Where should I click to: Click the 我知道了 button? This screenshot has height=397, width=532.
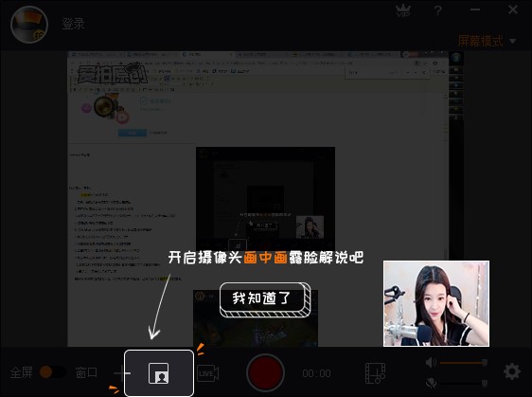(265, 299)
